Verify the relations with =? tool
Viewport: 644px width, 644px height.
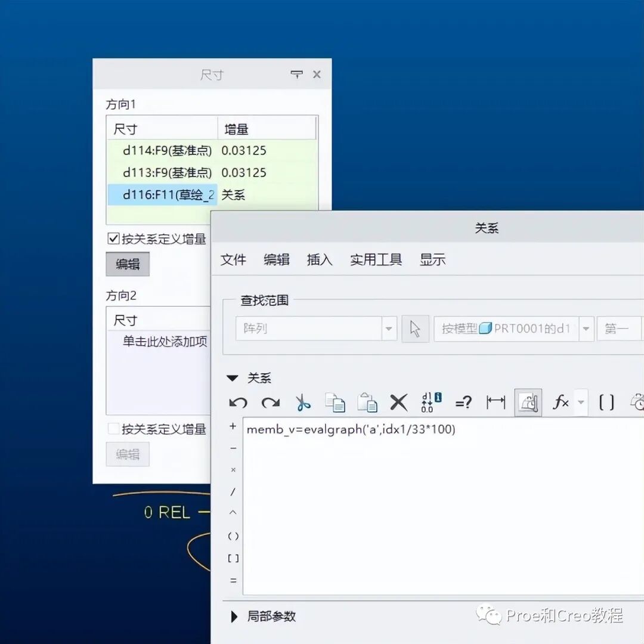[x=464, y=402]
